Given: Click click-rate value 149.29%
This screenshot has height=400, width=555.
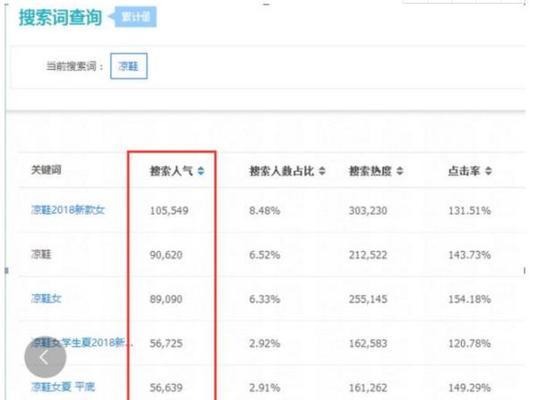Looking at the screenshot, I should 469,388.
